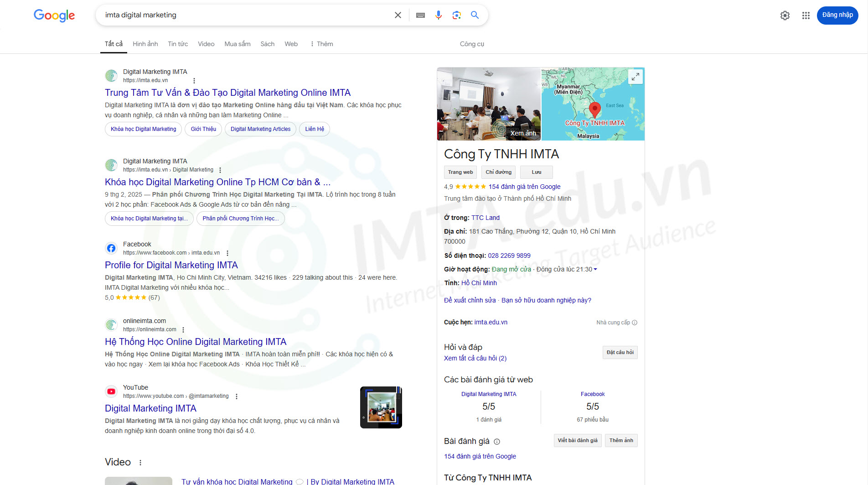Open Phân phối Chương Trình Học sitelink chip

tap(241, 219)
